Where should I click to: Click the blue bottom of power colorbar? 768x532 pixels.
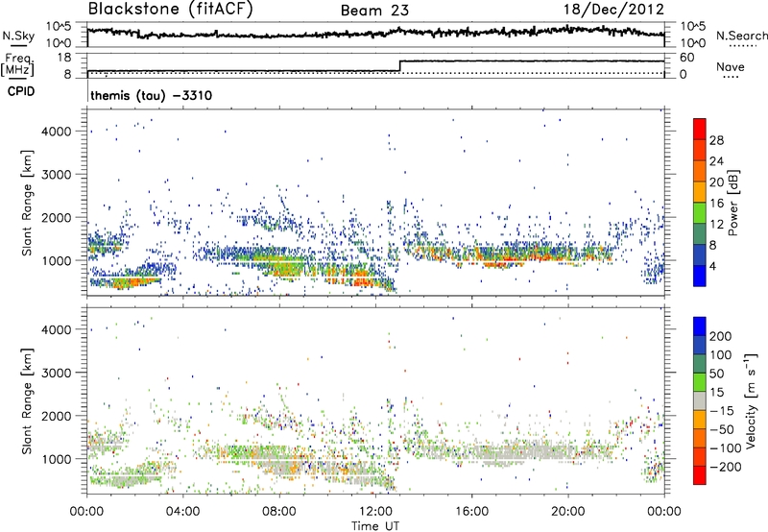tap(700, 277)
